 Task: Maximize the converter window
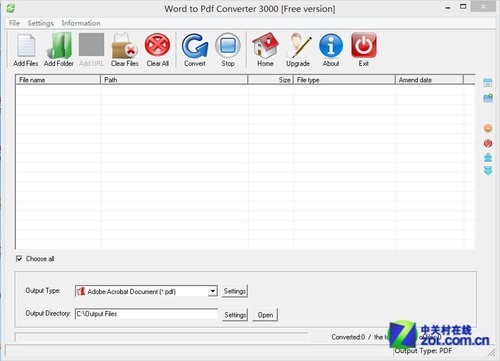(x=463, y=6)
